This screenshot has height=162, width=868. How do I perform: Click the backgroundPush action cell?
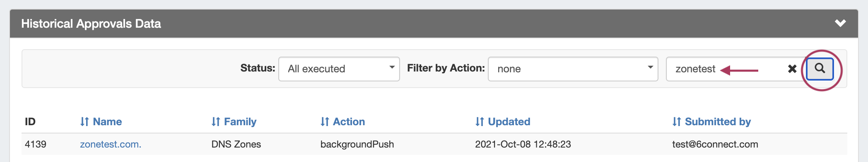tap(357, 144)
